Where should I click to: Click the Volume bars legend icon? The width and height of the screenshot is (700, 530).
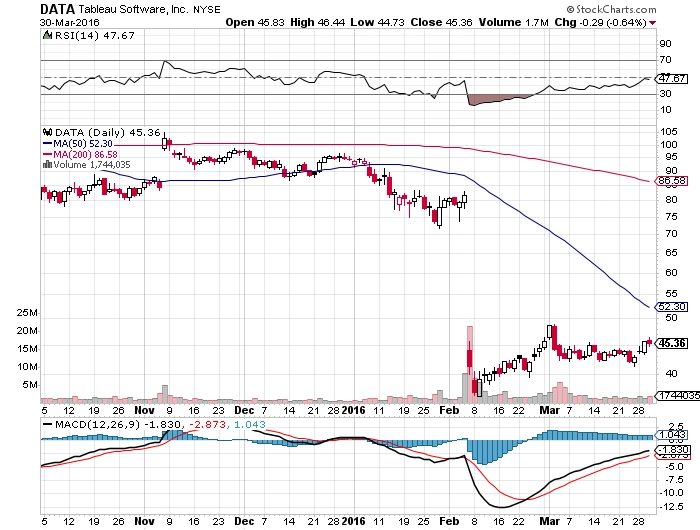pyautogui.click(x=47, y=164)
